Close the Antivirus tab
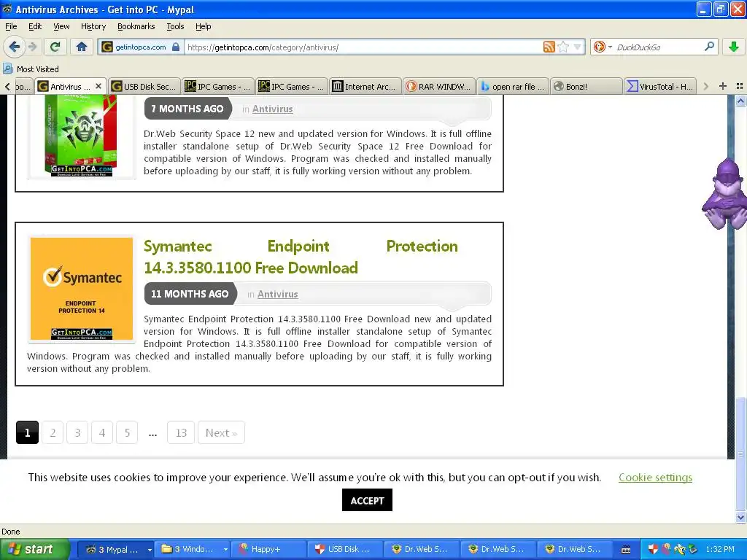This screenshot has width=747, height=560. coord(98,86)
